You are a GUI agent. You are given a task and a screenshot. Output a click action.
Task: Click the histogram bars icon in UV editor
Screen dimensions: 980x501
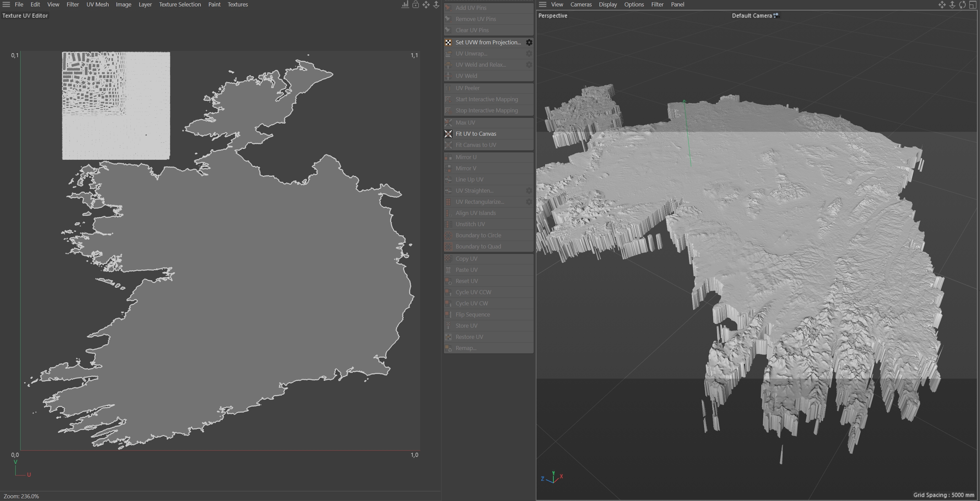(405, 4)
